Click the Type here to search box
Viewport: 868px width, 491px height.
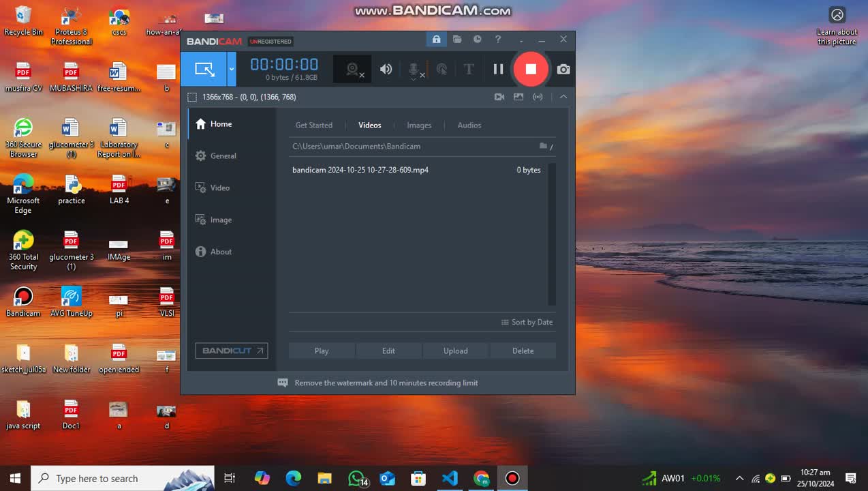123,478
